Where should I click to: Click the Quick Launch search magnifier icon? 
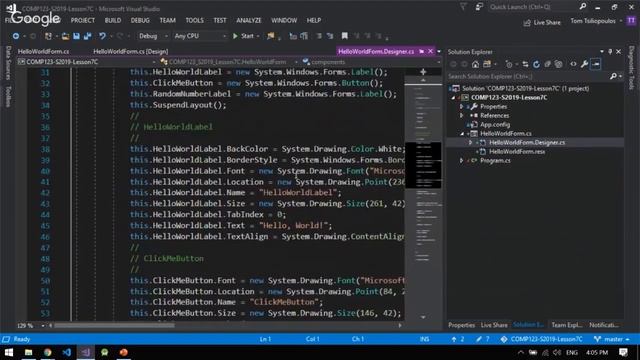click(583, 7)
